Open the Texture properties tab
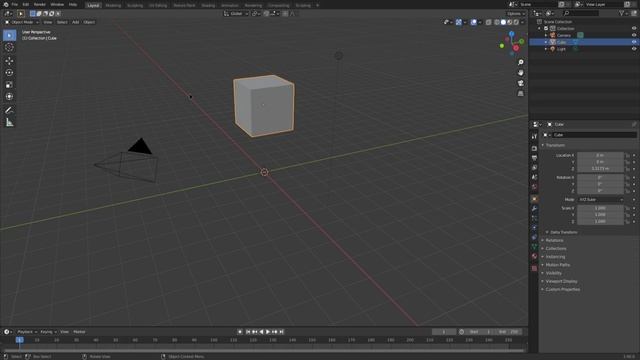The height and width of the screenshot is (360, 640). pos(534,269)
